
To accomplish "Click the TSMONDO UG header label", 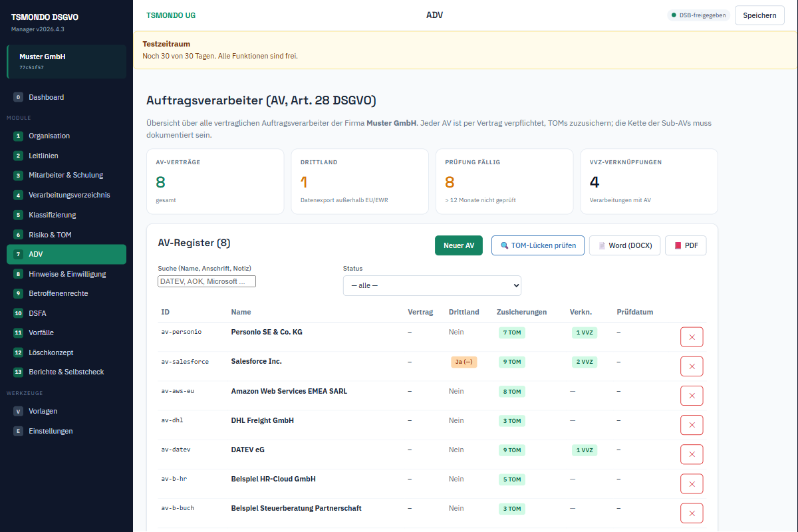I will click(171, 15).
